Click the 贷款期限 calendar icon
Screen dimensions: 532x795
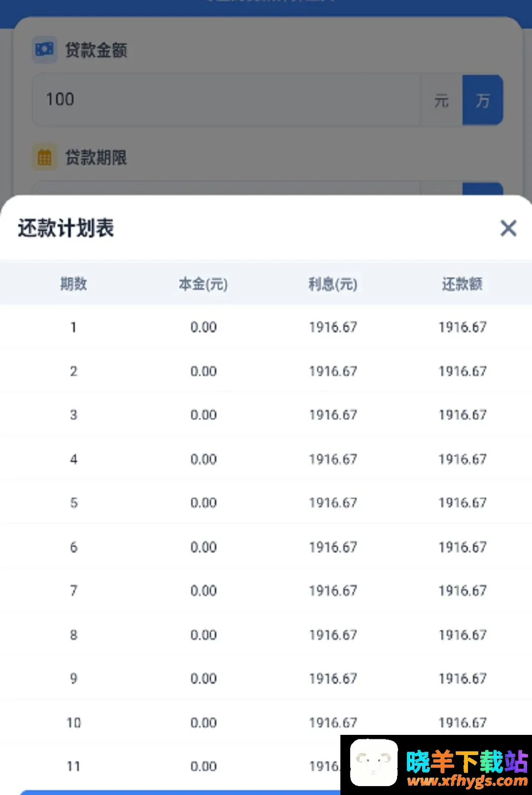pyautogui.click(x=44, y=158)
